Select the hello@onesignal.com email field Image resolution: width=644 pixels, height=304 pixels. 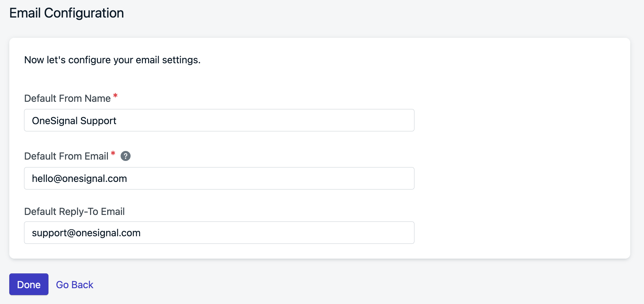point(219,178)
